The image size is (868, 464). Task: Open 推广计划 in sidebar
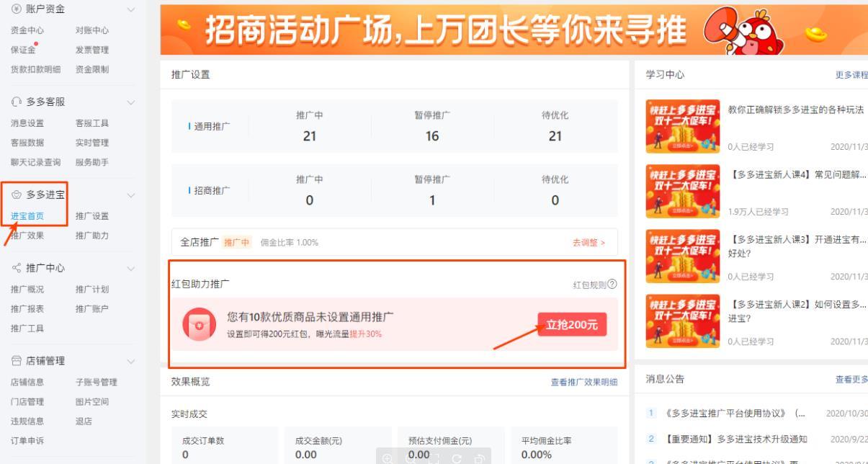pyautogui.click(x=91, y=289)
